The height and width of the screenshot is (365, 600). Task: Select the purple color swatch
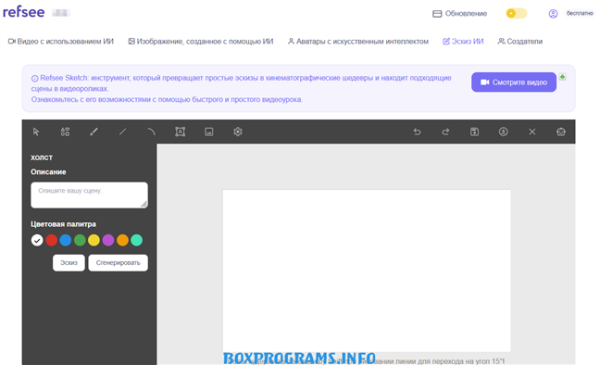pos(108,240)
